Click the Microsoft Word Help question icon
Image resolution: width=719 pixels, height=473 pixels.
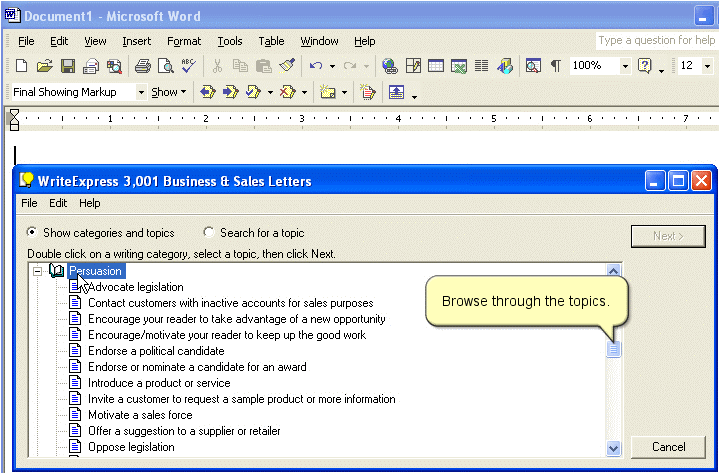click(x=644, y=66)
